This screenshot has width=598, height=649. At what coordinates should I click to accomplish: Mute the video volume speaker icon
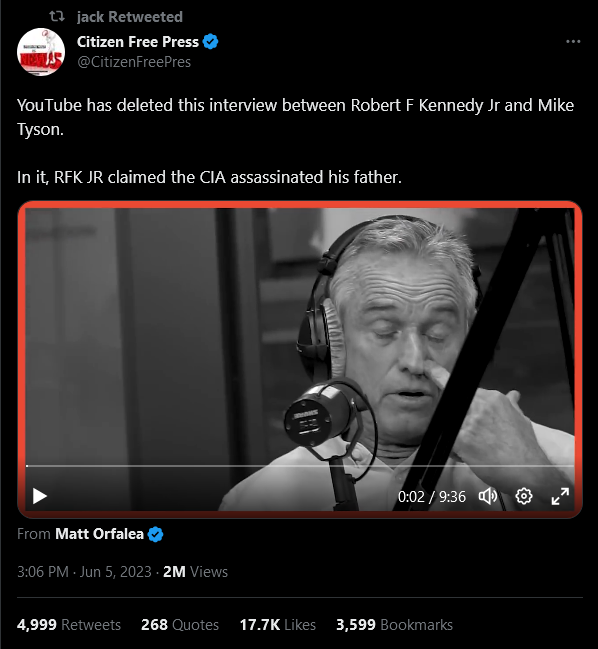point(488,496)
